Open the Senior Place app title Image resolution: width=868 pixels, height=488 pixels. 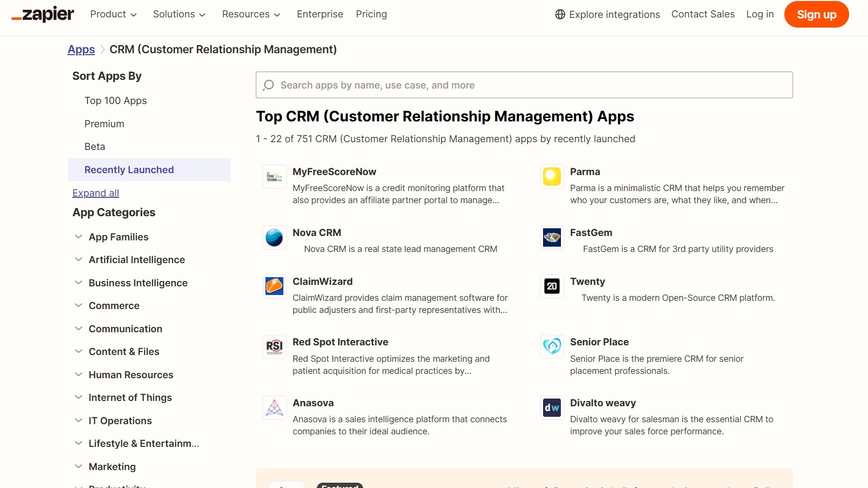[x=599, y=342]
